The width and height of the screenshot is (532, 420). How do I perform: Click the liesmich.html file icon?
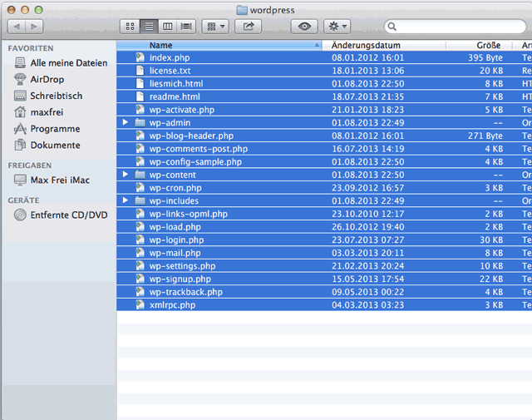(x=140, y=83)
